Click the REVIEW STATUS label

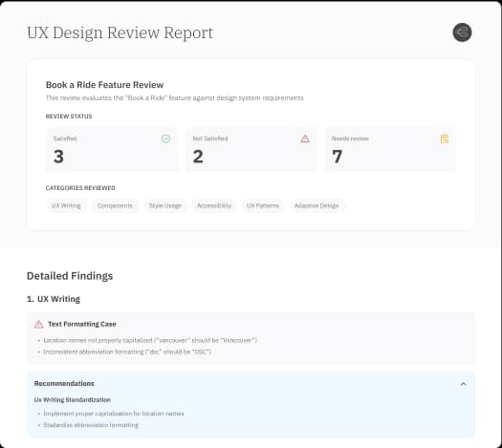(x=69, y=117)
